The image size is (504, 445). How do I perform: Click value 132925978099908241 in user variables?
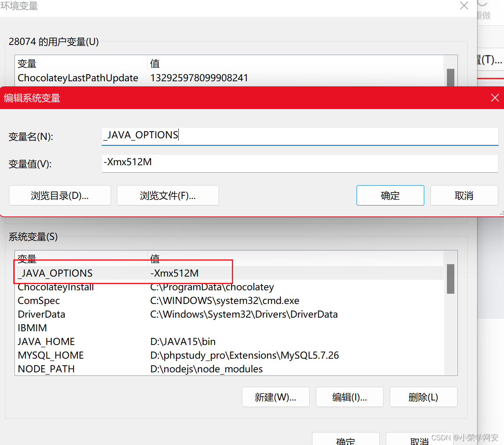tap(199, 78)
